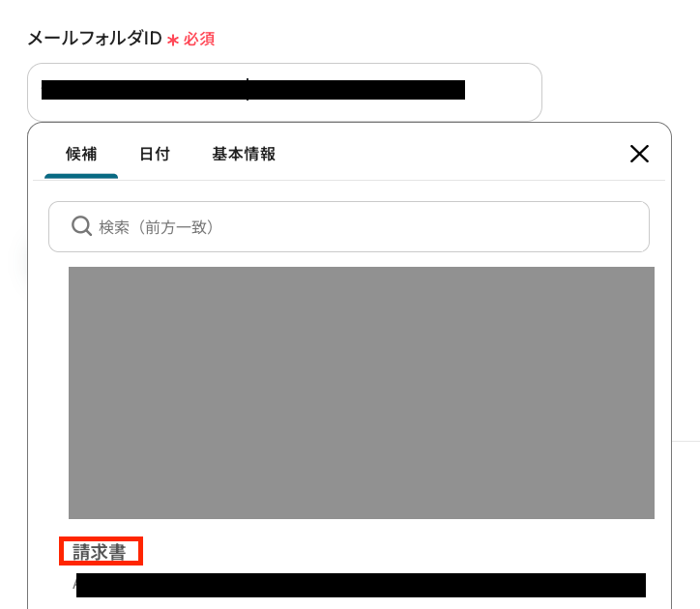Focus the 検索（前方一致）search field

pyautogui.click(x=349, y=226)
